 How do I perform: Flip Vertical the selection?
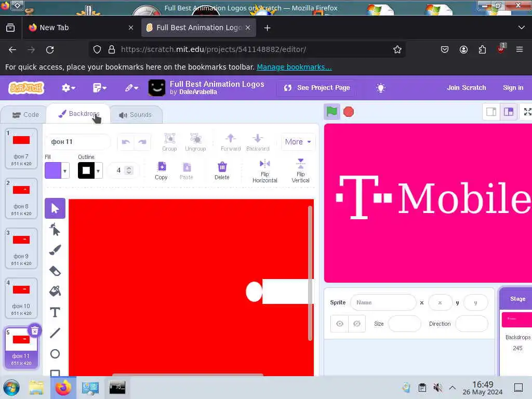301,170
